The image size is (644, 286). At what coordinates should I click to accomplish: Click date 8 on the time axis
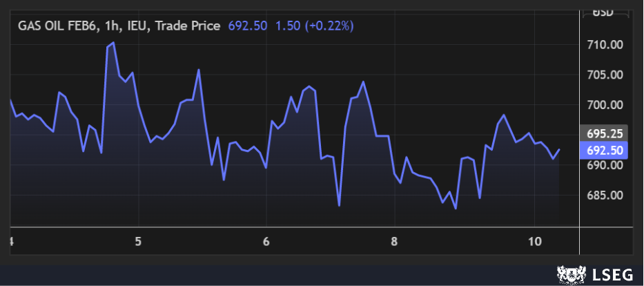394,242
